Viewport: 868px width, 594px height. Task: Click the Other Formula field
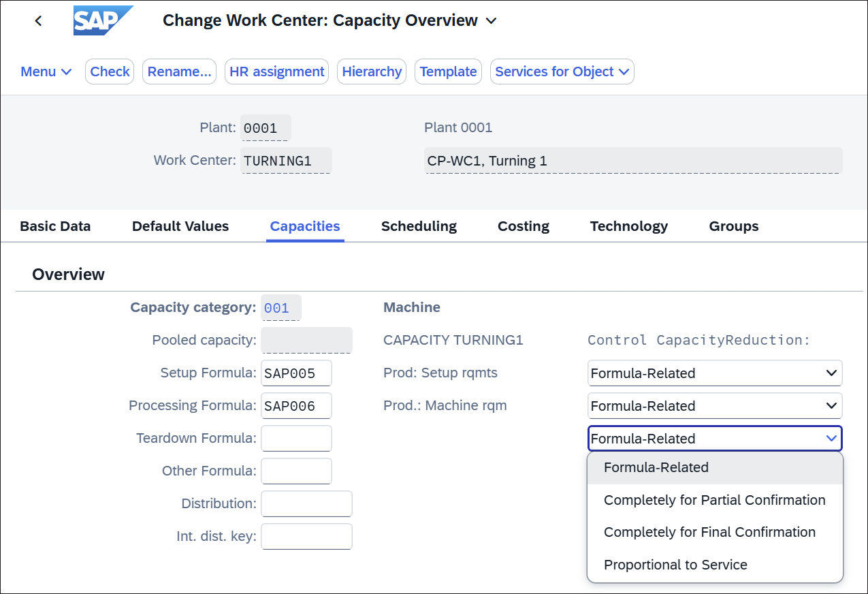point(297,471)
